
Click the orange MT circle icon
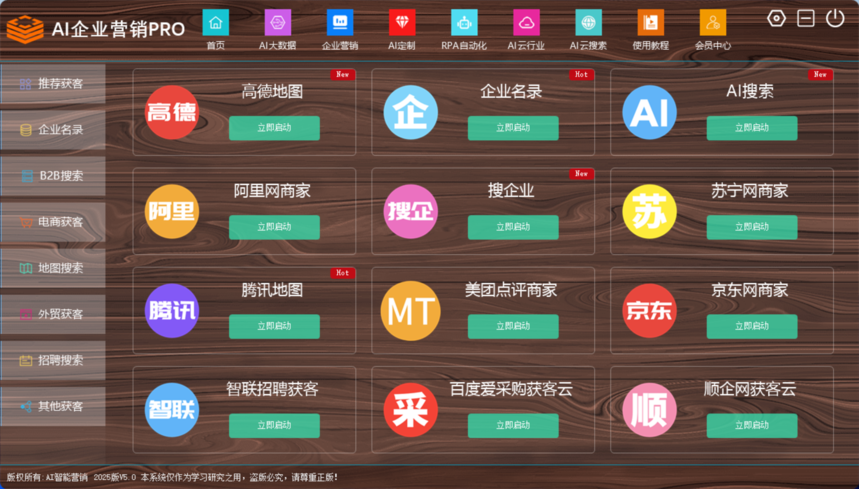pyautogui.click(x=410, y=310)
